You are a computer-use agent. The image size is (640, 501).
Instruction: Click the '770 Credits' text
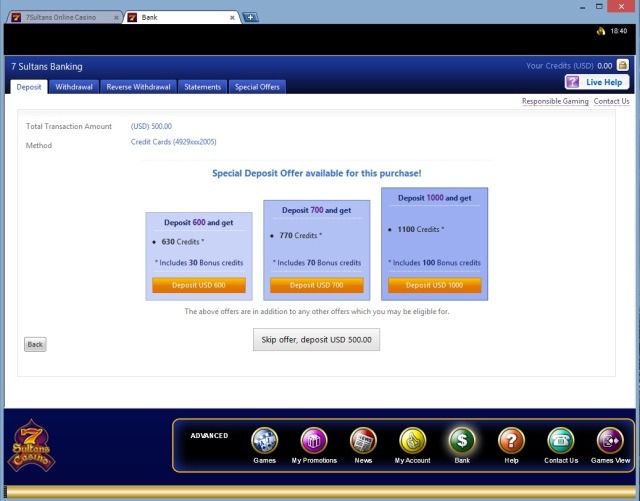tap(301, 236)
